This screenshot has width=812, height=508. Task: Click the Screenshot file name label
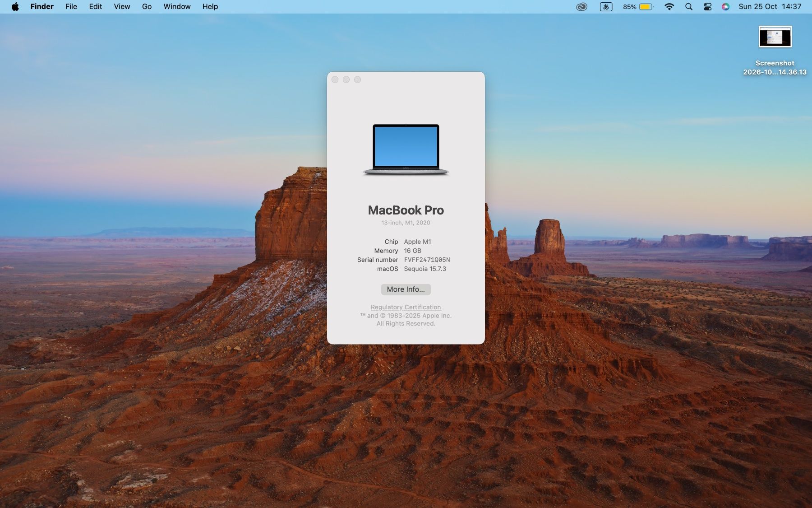(x=775, y=68)
